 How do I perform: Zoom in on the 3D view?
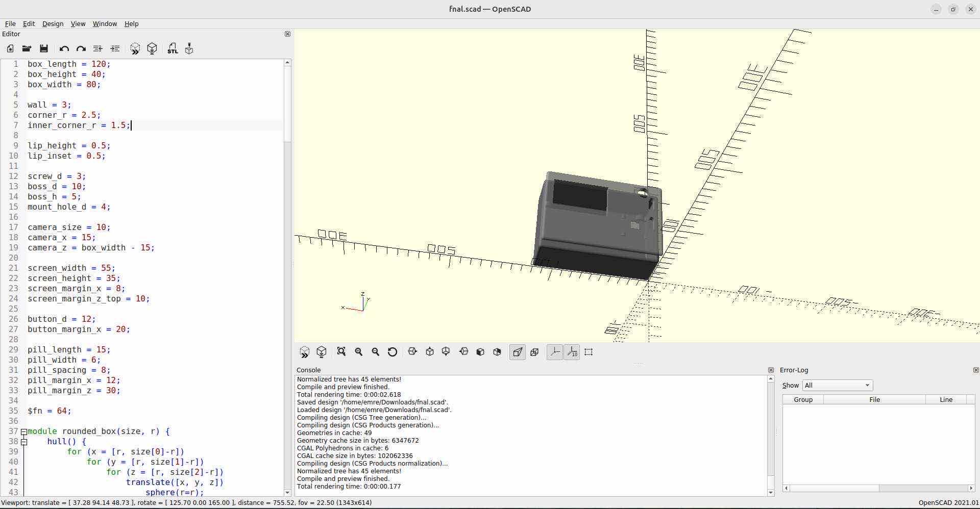359,352
